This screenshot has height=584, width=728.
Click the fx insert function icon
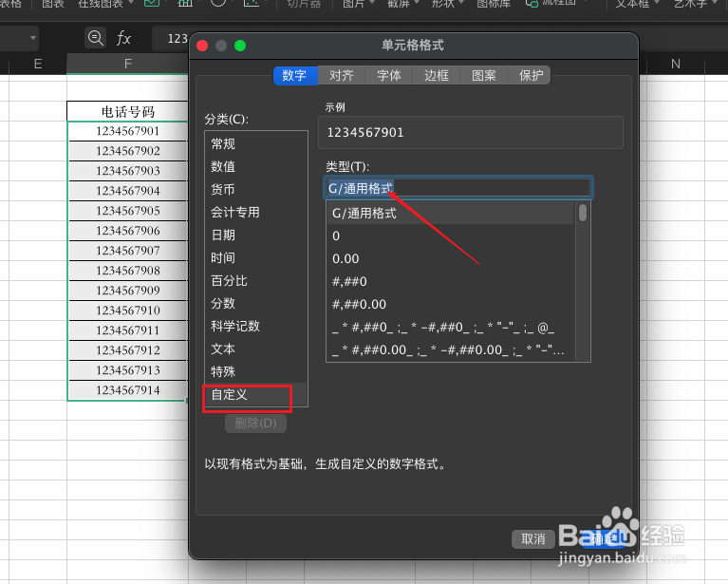[123, 38]
